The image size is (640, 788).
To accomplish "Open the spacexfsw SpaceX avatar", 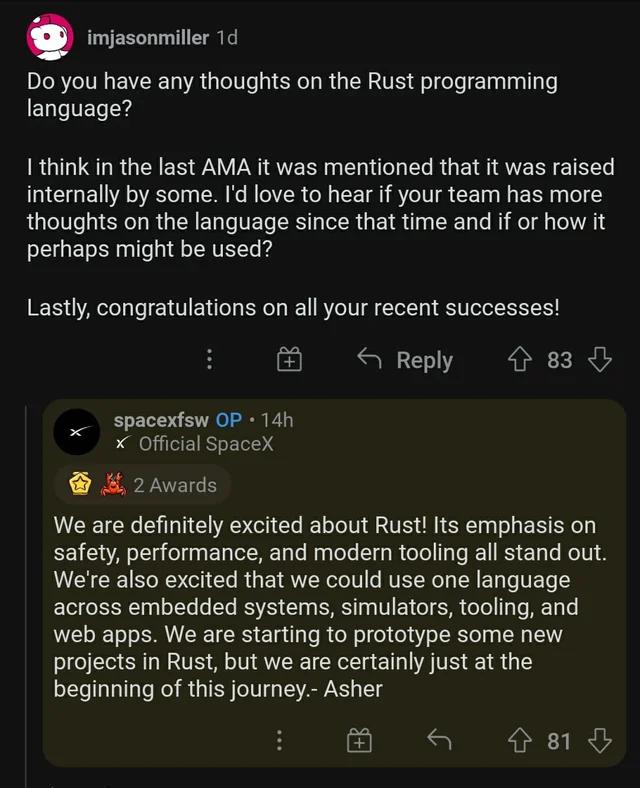I will [x=77, y=432].
